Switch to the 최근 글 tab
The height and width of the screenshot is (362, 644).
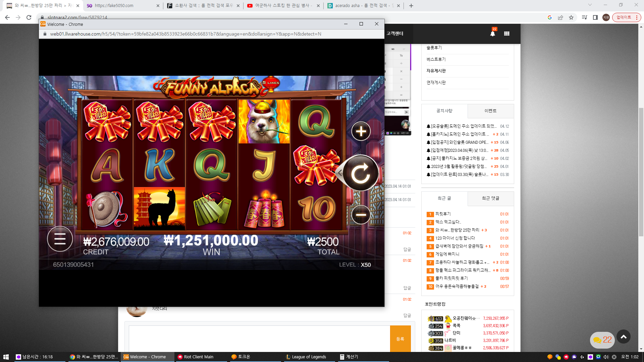(x=444, y=198)
